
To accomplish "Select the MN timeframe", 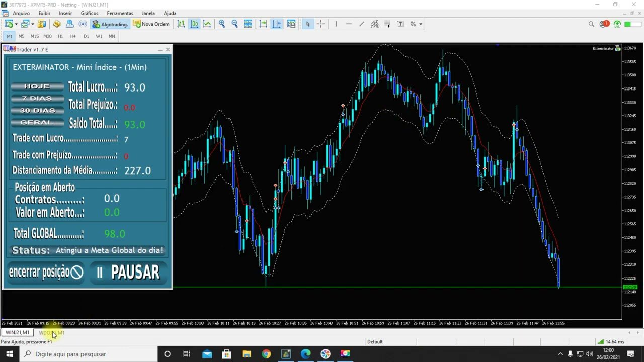I will pyautogui.click(x=112, y=36).
